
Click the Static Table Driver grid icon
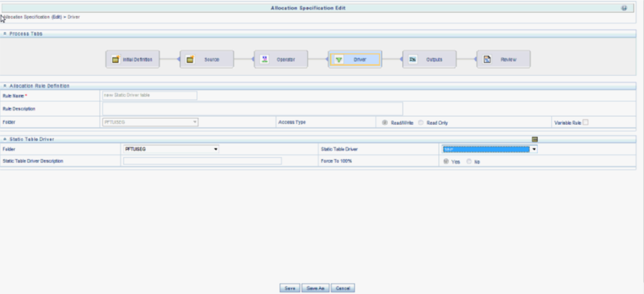(535, 139)
